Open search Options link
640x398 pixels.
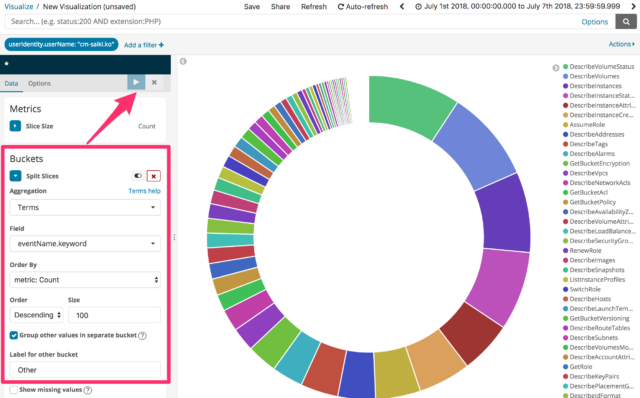click(595, 22)
